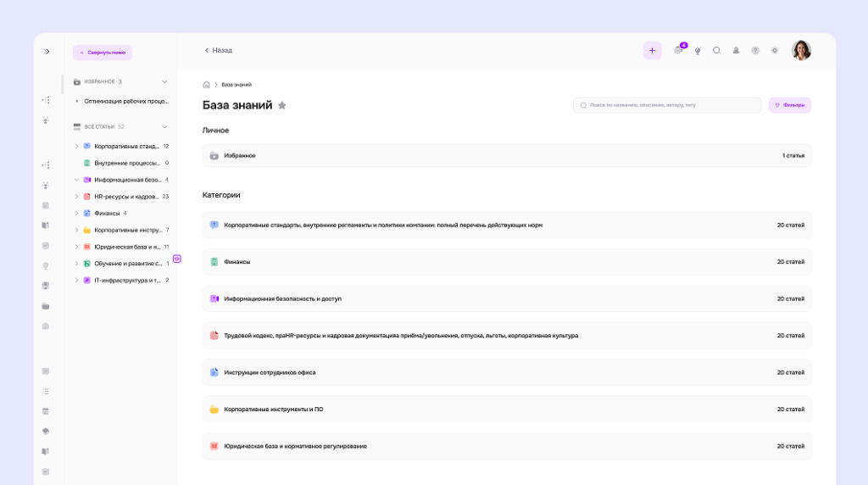Open the user profile avatar
Screen dimensions: 868x485
click(801, 51)
